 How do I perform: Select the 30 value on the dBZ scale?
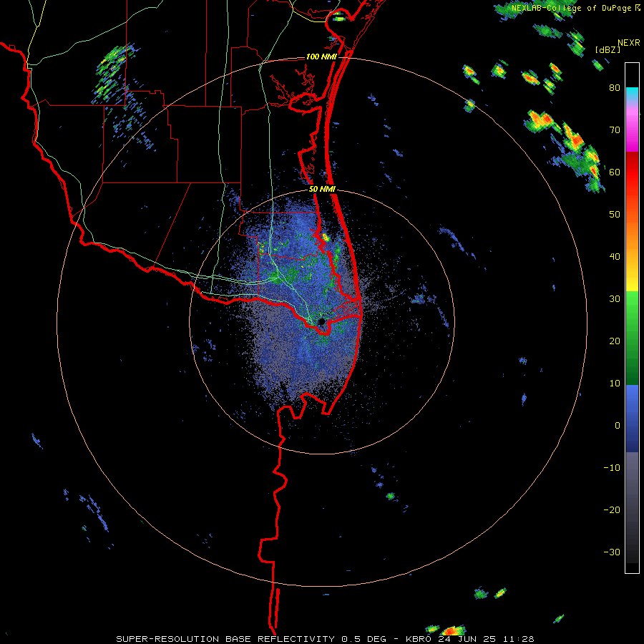(615, 299)
